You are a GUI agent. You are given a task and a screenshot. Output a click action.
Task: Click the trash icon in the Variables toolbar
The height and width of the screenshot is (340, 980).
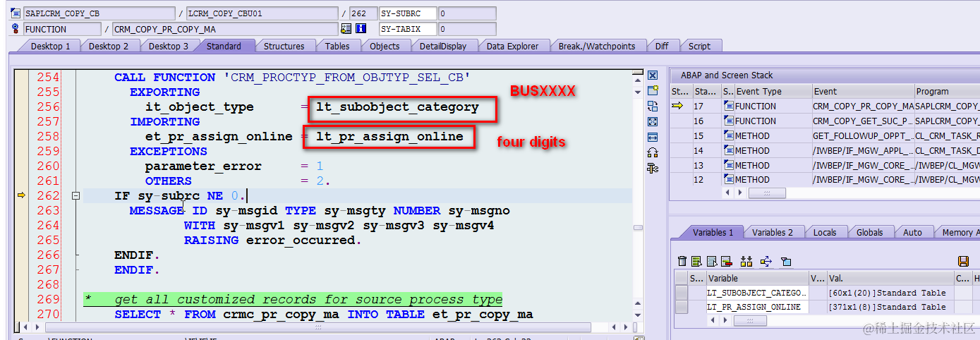coord(682,261)
